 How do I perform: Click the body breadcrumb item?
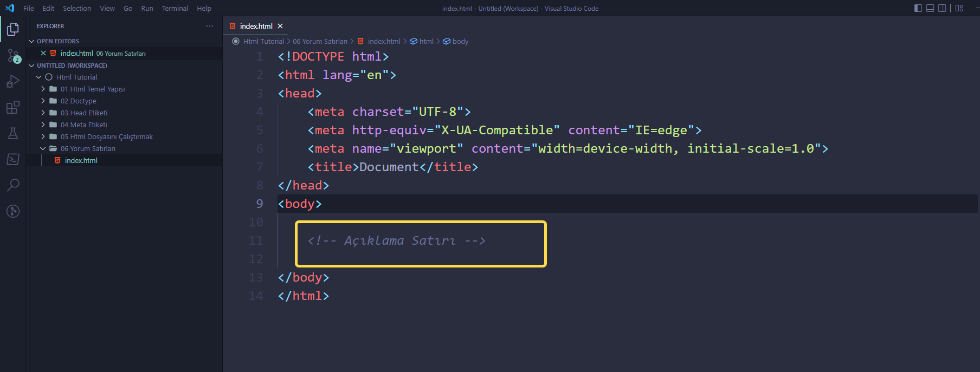(x=460, y=41)
